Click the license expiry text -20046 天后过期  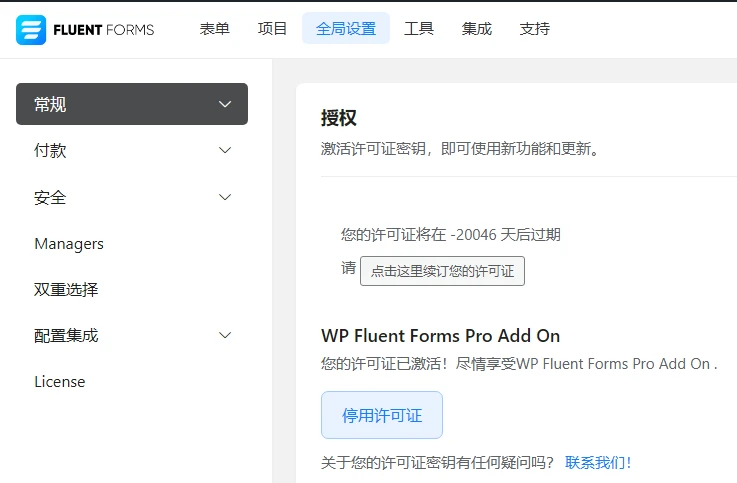pos(505,234)
